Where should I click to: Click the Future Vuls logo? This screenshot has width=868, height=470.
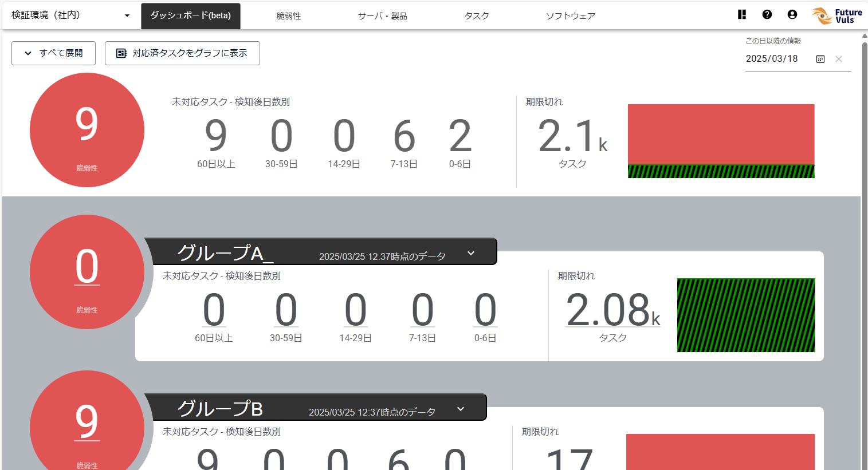[x=837, y=15]
